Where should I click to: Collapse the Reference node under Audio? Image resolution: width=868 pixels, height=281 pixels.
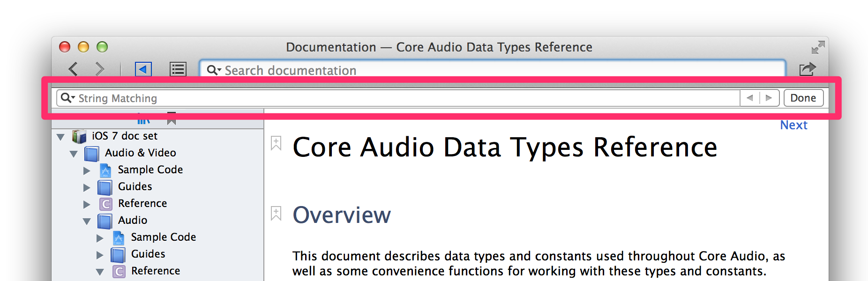click(x=100, y=272)
